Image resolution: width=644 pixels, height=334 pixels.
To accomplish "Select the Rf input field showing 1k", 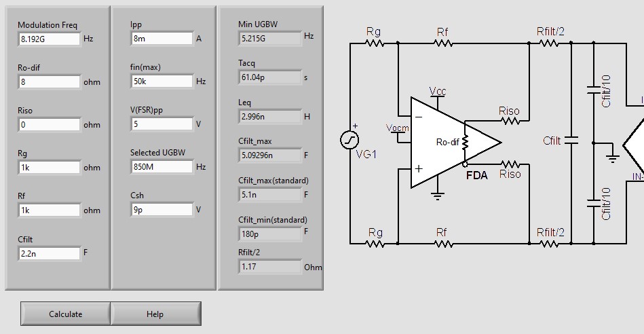I will pos(50,210).
